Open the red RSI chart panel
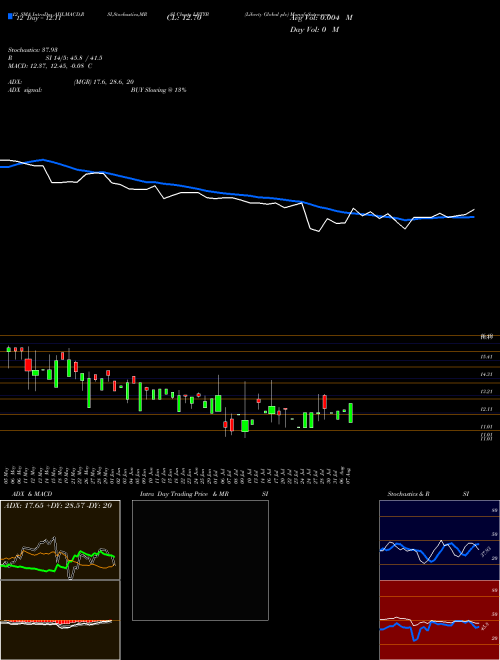 439,620
